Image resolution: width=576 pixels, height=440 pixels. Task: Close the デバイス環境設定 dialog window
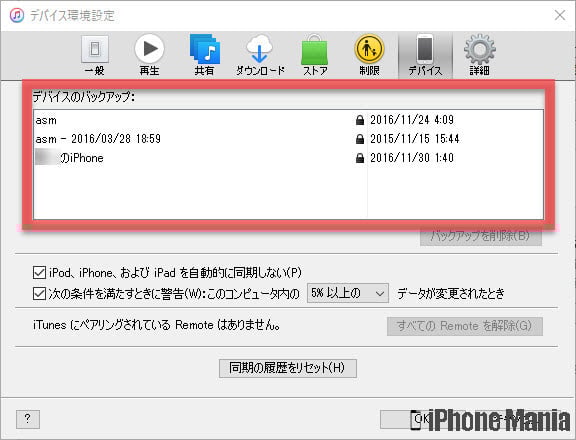(560, 15)
